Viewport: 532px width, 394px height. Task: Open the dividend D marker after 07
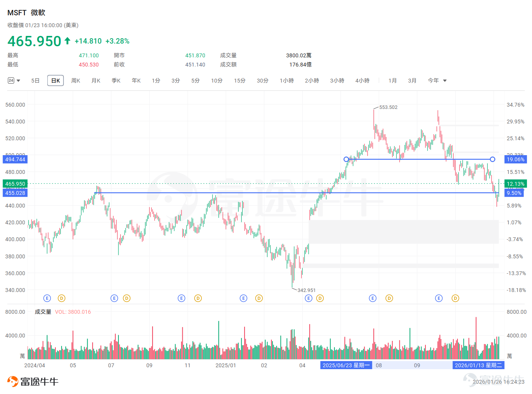pos(127,298)
